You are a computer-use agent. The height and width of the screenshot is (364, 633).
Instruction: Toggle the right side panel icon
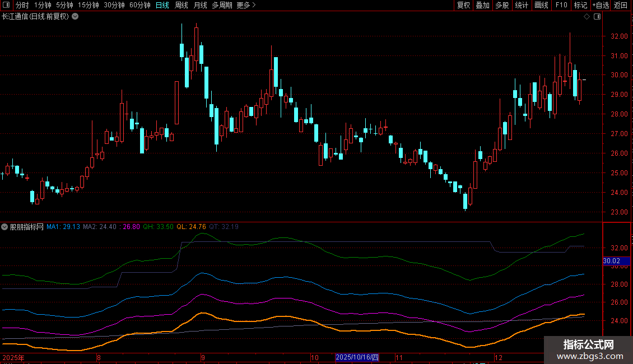(597, 17)
